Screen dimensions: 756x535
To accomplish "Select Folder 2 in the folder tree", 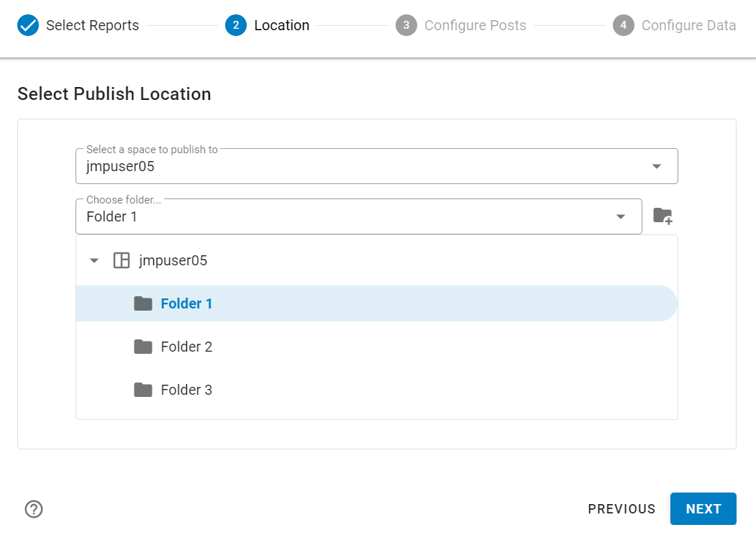I will coord(186,347).
